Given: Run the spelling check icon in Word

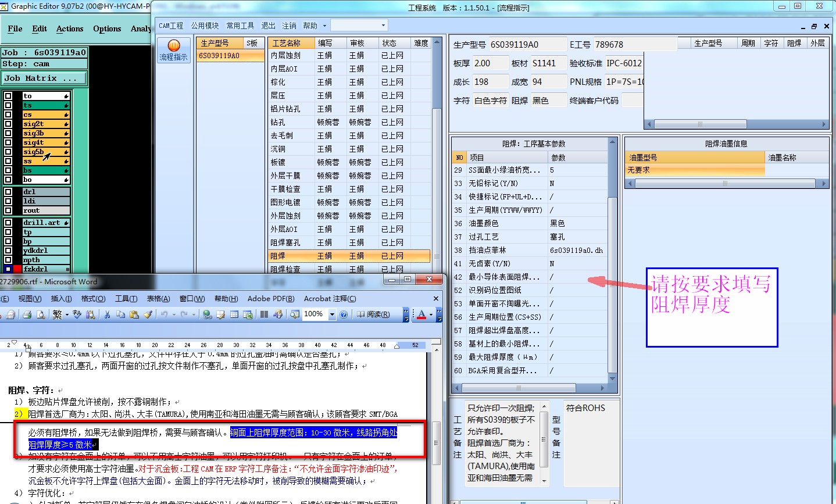Looking at the screenshot, I should tap(77, 314).
